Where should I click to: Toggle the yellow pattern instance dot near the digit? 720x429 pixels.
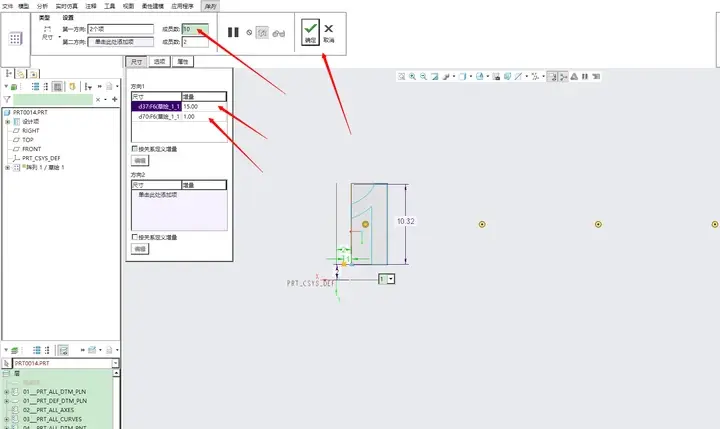(x=366, y=224)
